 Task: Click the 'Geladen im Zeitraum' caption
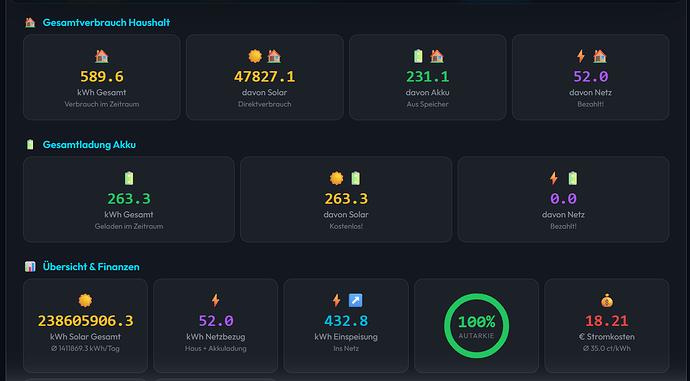129,226
